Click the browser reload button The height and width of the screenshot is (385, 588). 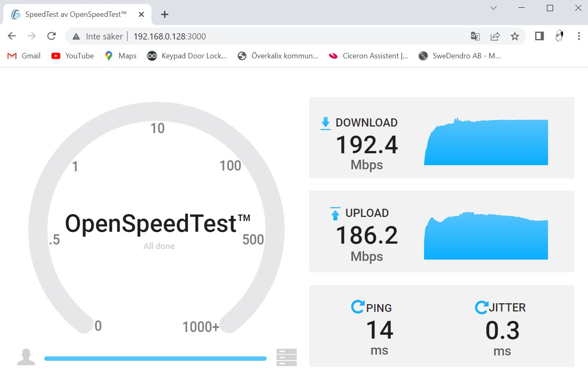(x=51, y=36)
